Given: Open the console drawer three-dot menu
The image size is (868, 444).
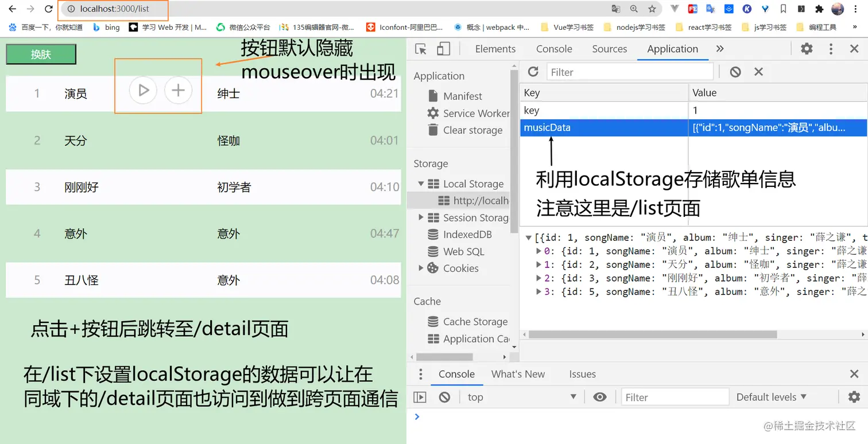Looking at the screenshot, I should (421, 375).
